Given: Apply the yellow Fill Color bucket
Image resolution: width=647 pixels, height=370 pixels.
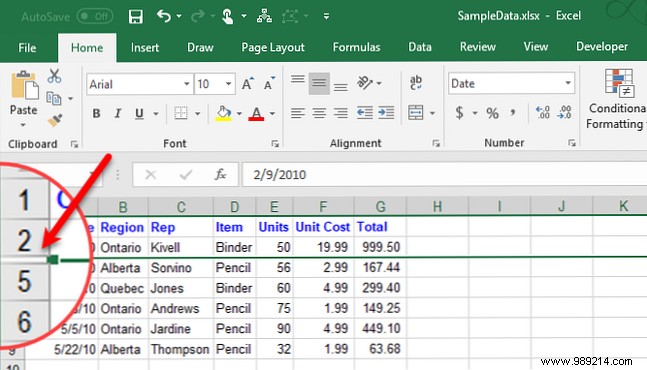Looking at the screenshot, I should 223,113.
